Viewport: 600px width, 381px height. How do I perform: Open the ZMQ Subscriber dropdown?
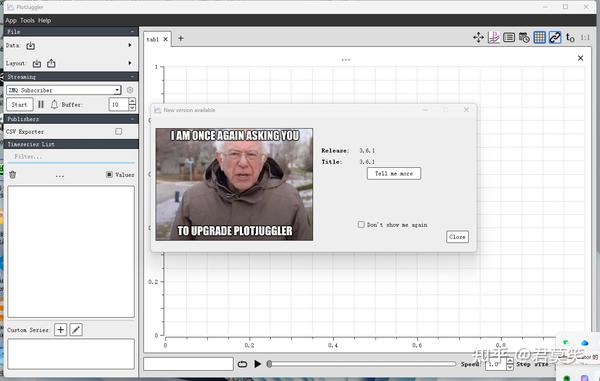(x=64, y=90)
